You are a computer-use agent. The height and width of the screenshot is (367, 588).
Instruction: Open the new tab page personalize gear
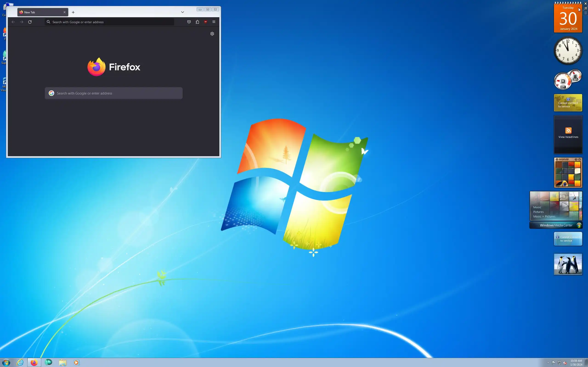pyautogui.click(x=212, y=34)
